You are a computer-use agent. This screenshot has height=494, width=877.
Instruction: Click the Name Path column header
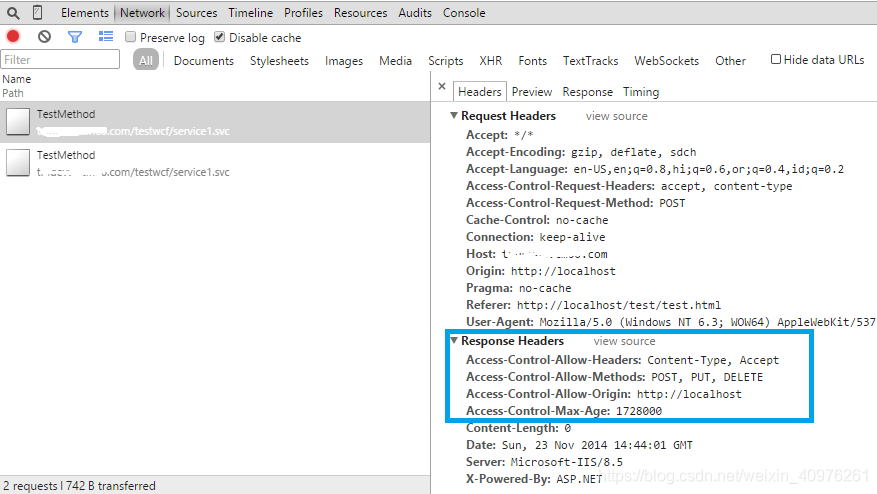tap(215, 86)
